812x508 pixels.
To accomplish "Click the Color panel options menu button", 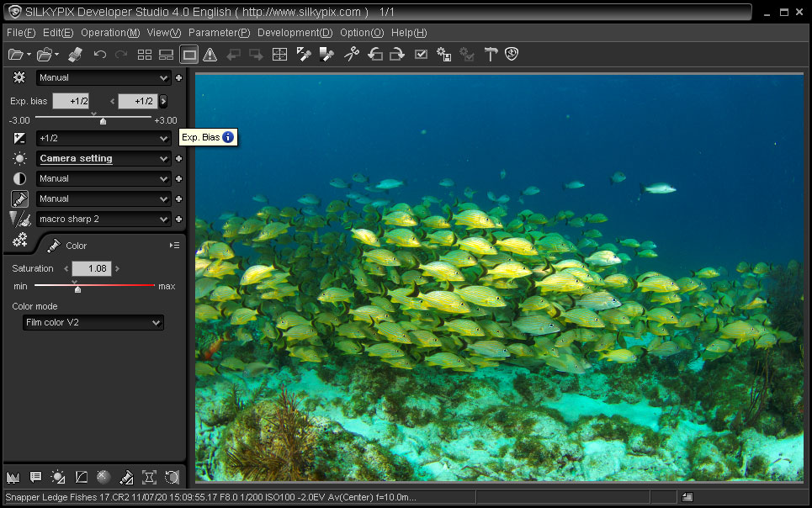I will click(x=174, y=246).
